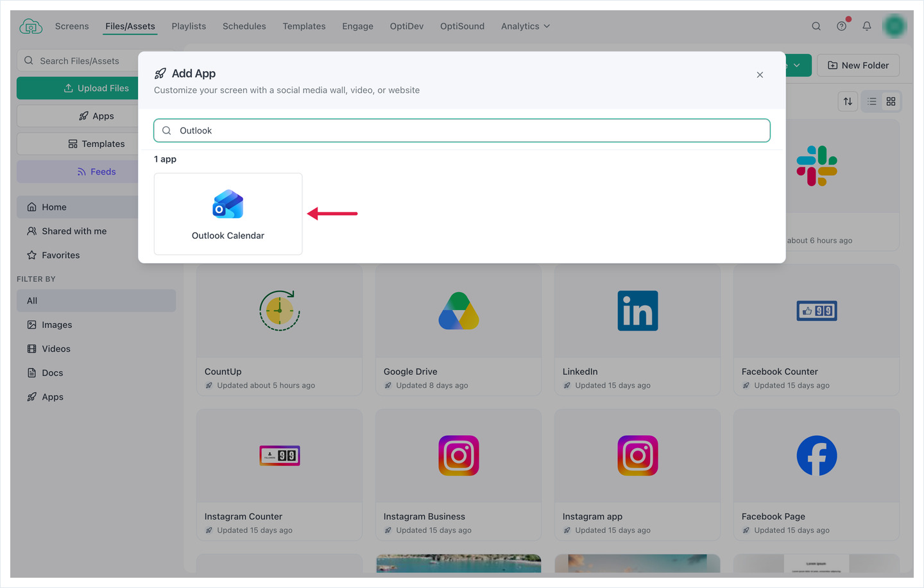The height and width of the screenshot is (588, 924).
Task: Switch to list view
Action: pyautogui.click(x=871, y=101)
